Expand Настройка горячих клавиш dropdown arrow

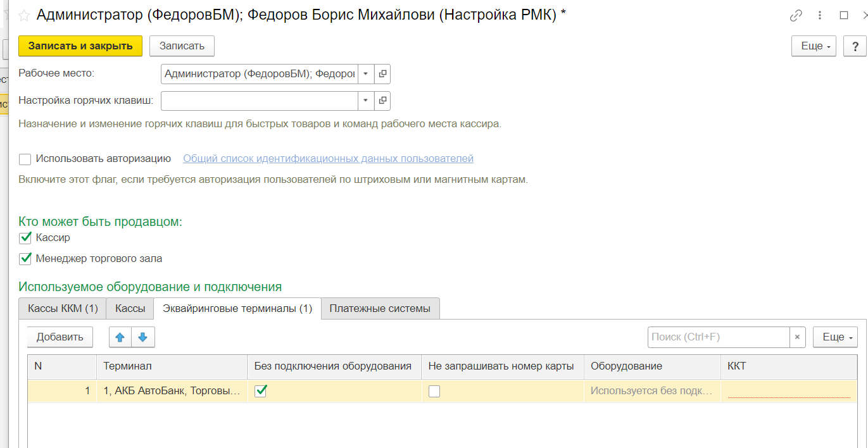coord(366,101)
